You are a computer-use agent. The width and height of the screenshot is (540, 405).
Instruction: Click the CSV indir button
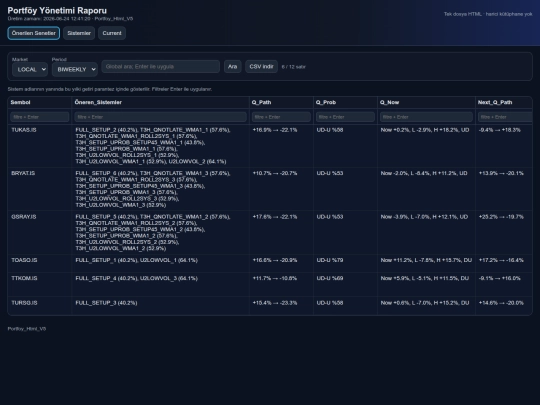pos(261,66)
